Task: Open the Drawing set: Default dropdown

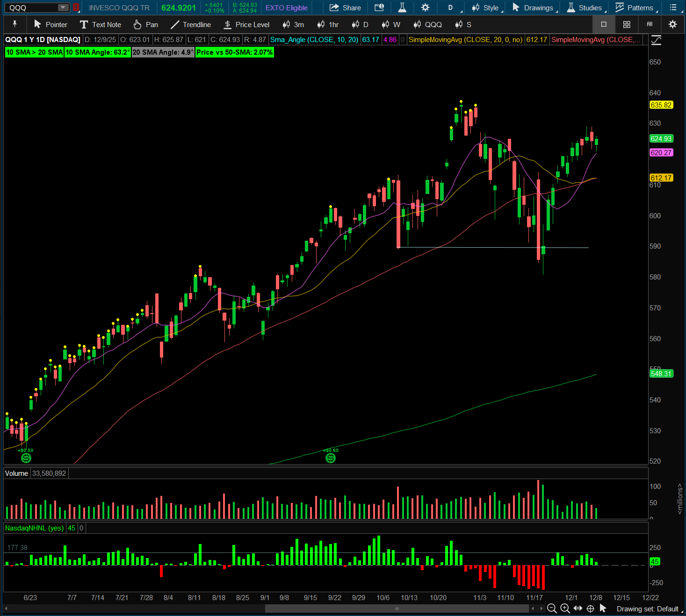Action: tap(649, 609)
